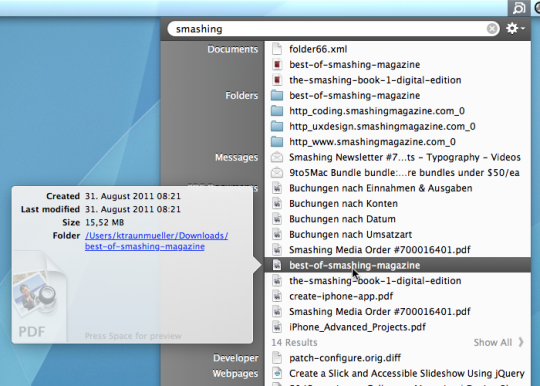This screenshot has height=386, width=540.
Task: Click PDF icon of Smashing Media Order below create-iphone-app.pdf
Action: [x=277, y=312]
